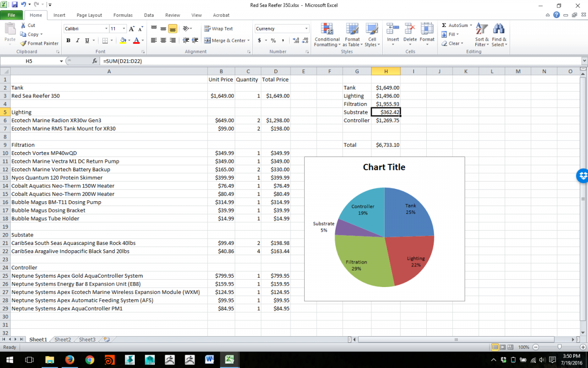The height and width of the screenshot is (368, 588).
Task: Switch to the Data ribbon tab
Action: 149,15
